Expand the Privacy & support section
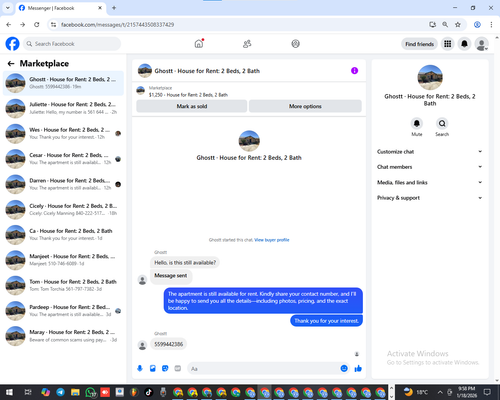500x400 pixels. tap(430, 198)
